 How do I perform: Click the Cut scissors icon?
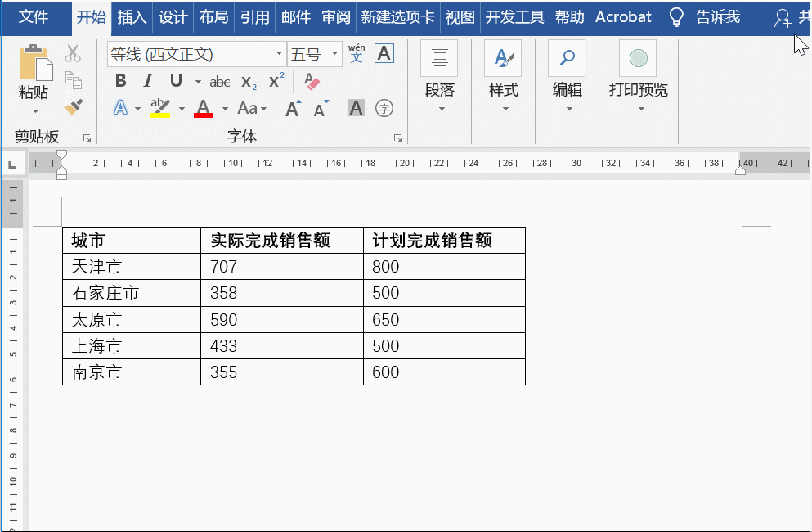pos(73,53)
